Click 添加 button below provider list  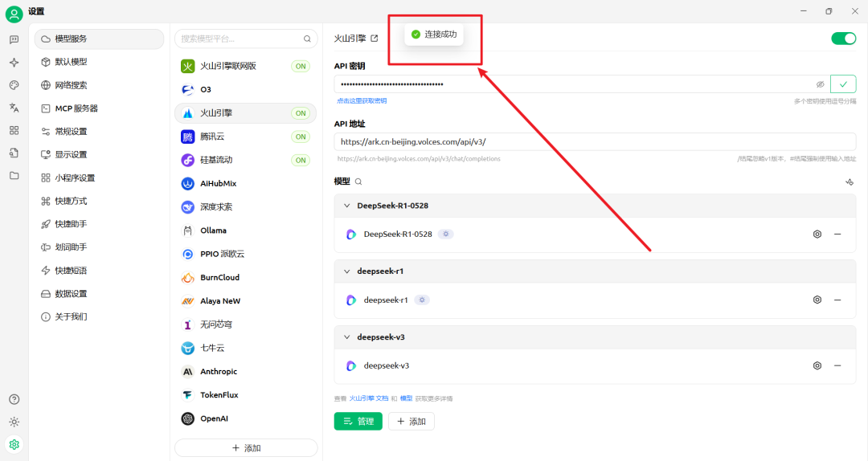[x=247, y=447]
